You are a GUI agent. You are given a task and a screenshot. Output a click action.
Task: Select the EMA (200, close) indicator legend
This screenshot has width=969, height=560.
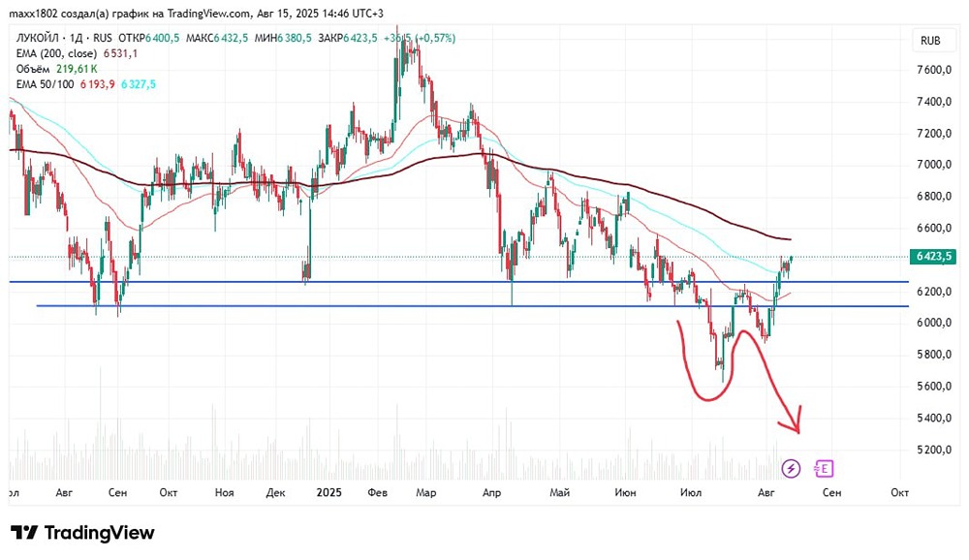coord(56,54)
